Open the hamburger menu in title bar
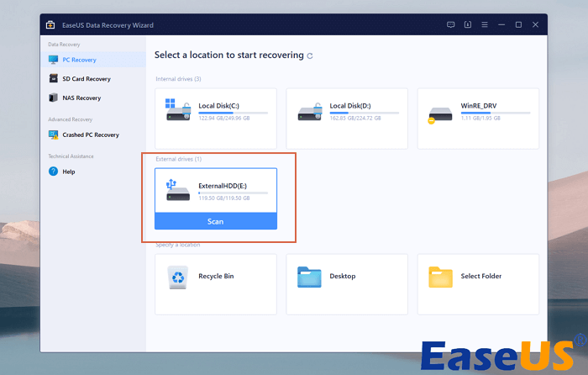 [x=485, y=24]
